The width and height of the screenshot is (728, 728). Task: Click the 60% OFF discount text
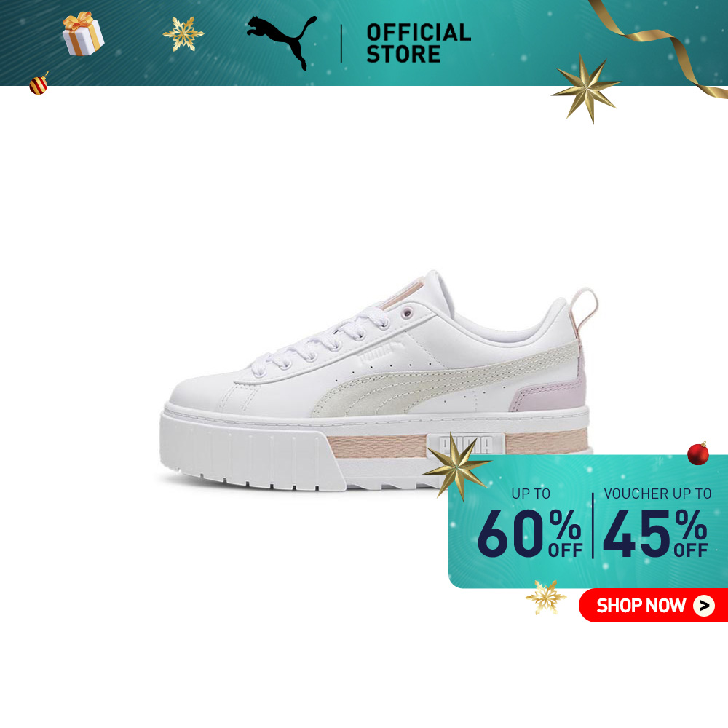[530, 533]
